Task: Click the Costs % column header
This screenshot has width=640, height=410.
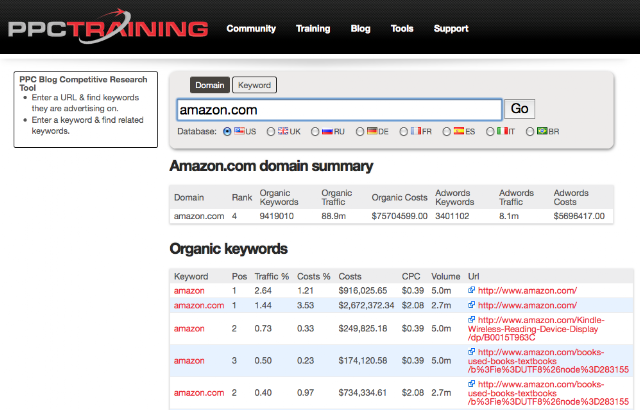Action: point(313,276)
